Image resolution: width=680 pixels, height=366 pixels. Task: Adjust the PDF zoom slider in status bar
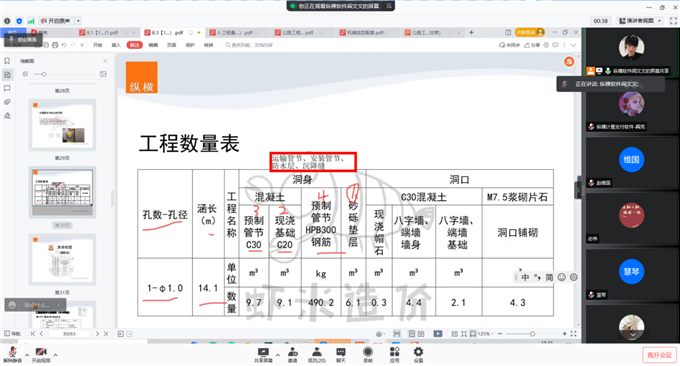(532, 333)
